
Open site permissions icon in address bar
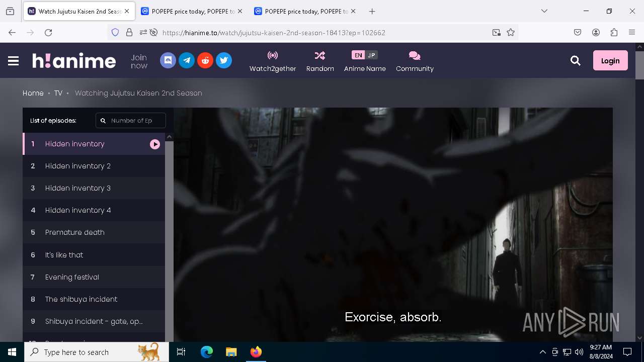coord(143,32)
